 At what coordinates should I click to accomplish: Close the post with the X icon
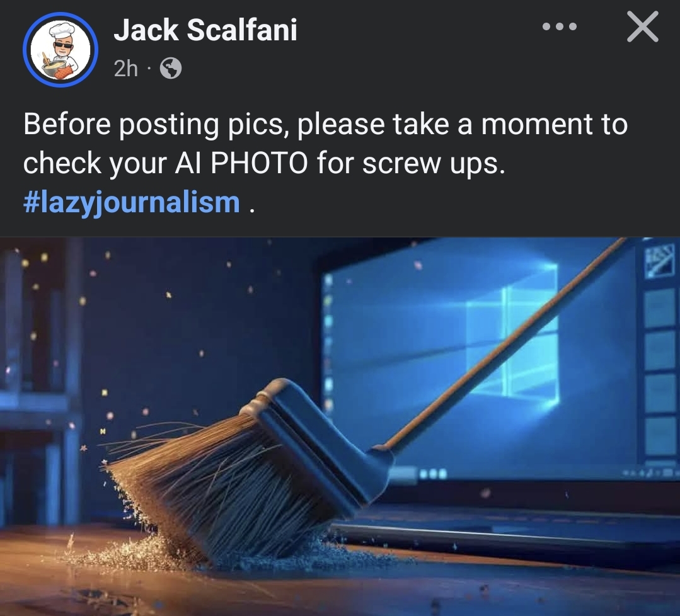(642, 26)
